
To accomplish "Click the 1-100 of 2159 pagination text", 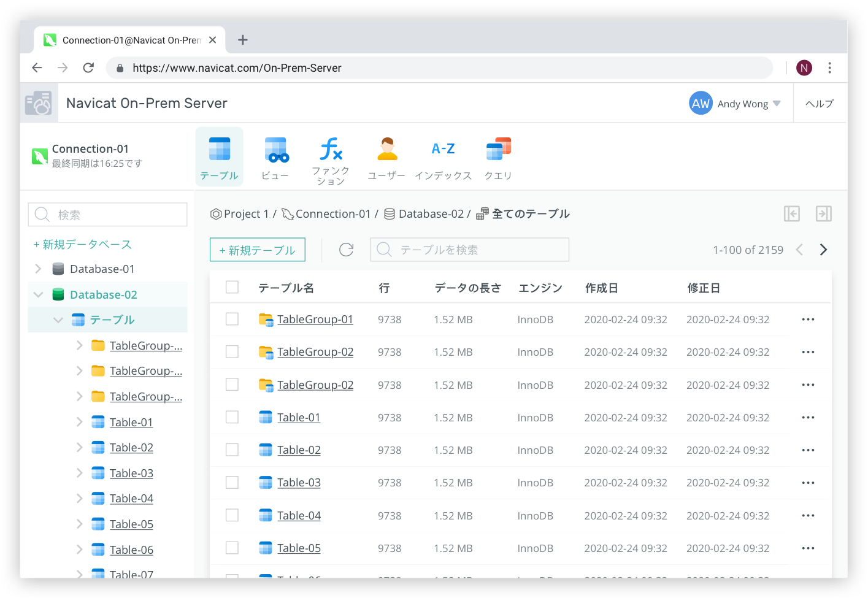I will point(748,250).
